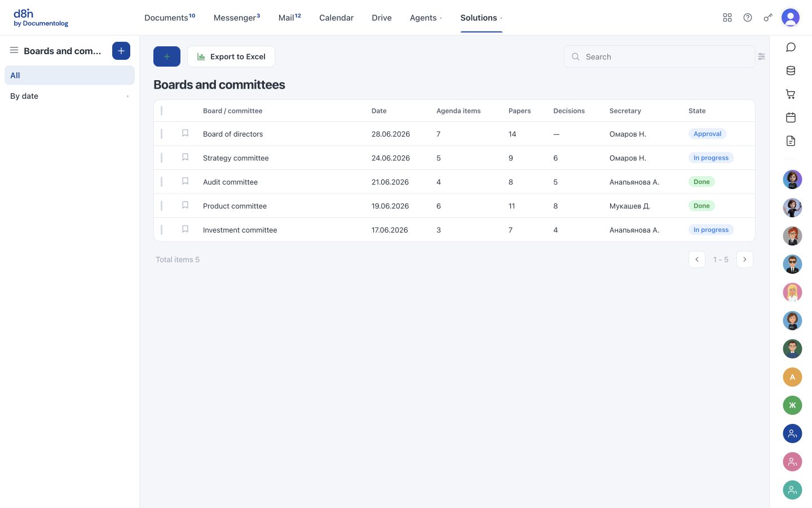The height and width of the screenshot is (508, 812).
Task: Open the shopping cart icon
Action: 791,94
